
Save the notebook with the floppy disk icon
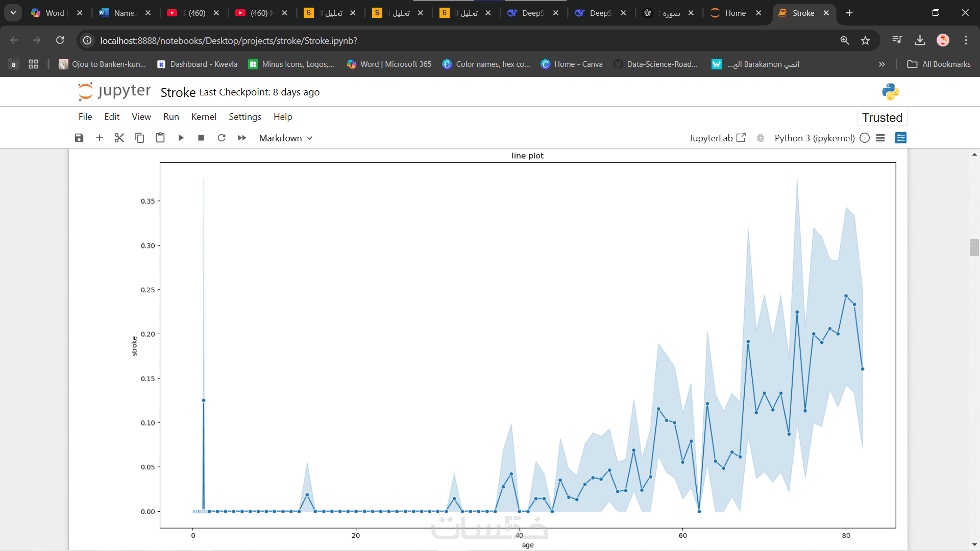79,138
